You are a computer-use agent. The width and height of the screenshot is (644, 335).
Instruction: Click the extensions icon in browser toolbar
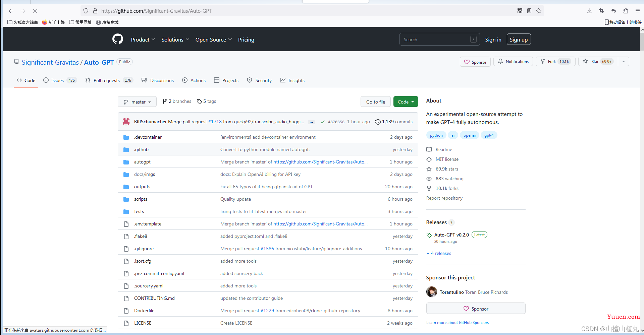click(x=626, y=11)
